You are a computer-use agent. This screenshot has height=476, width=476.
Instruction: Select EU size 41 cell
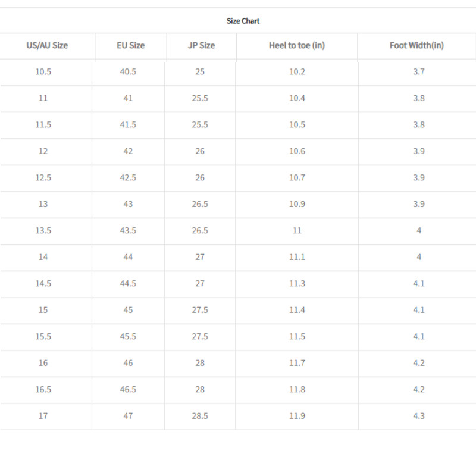coord(128,98)
